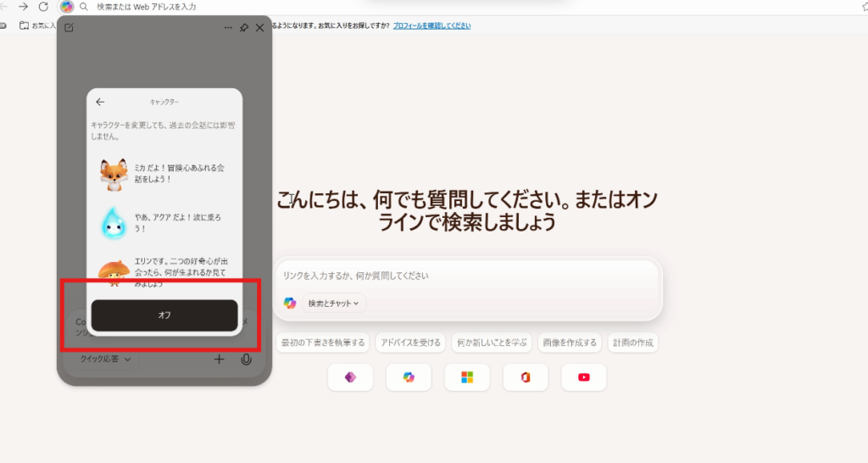
Task: Open the プロフィールを確認してください link
Action: [432, 25]
